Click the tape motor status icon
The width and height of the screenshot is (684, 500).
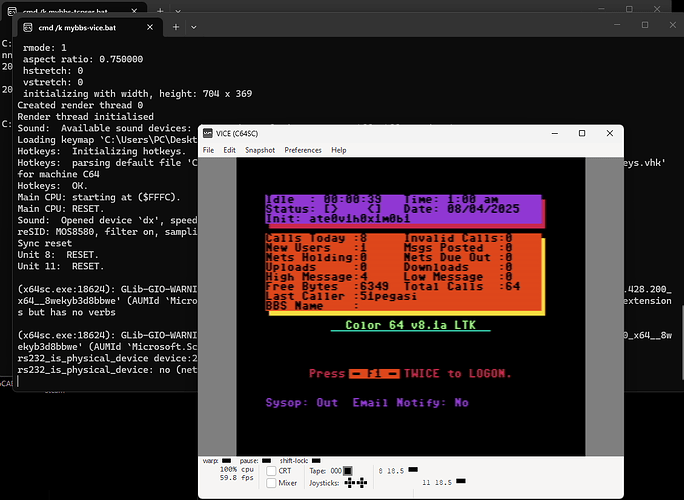click(x=348, y=471)
